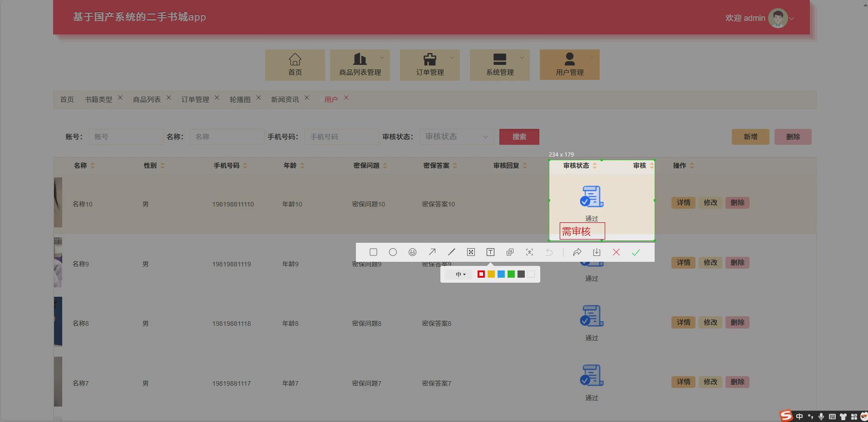Select the arrow drawing tool
Image resolution: width=868 pixels, height=422 pixels.
click(432, 252)
